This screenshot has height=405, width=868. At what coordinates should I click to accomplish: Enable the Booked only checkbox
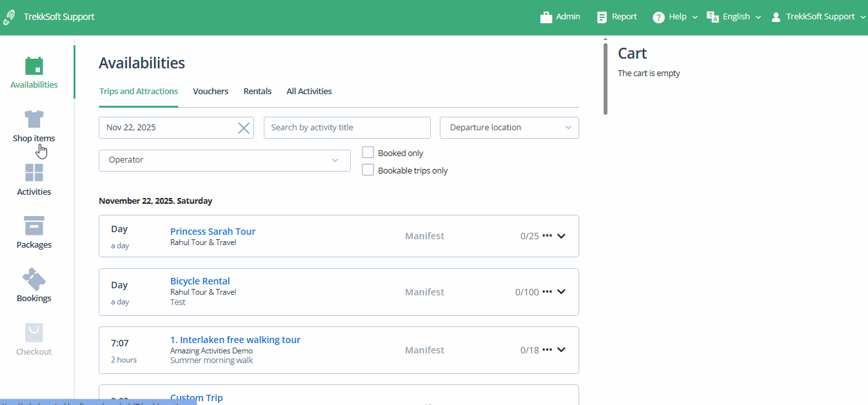(368, 152)
